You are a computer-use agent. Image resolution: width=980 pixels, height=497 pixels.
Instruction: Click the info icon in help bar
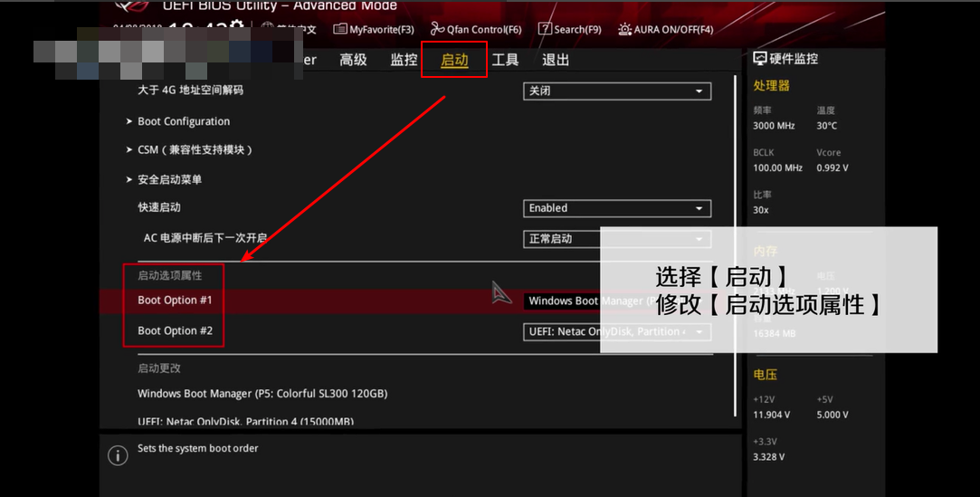pos(118,455)
